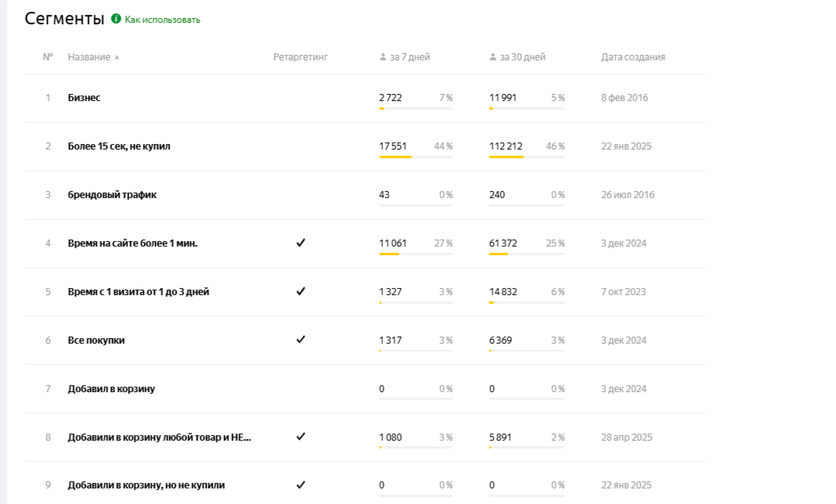Click the 11 991 value in Бизнес row
Viewport: 836px width, 504px height.
[x=503, y=98]
